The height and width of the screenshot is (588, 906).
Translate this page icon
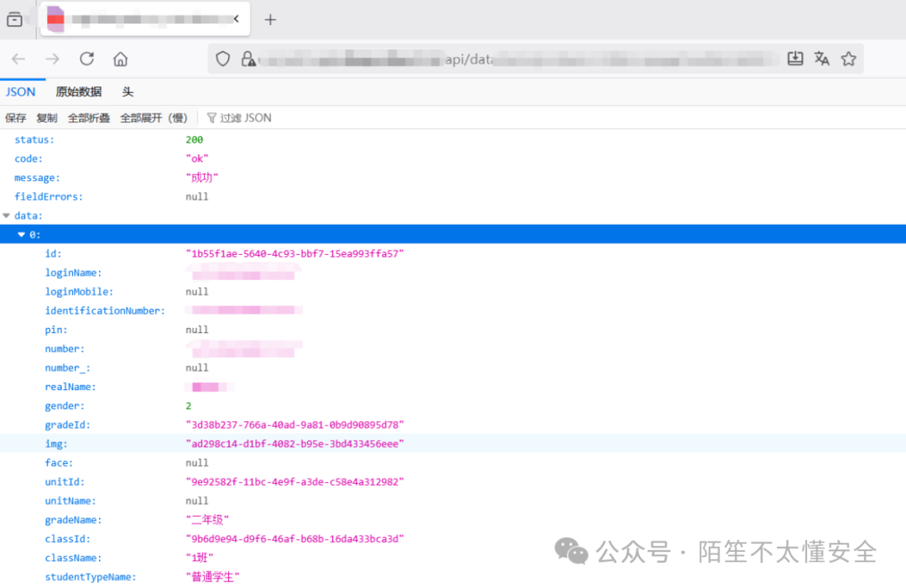coord(821,59)
